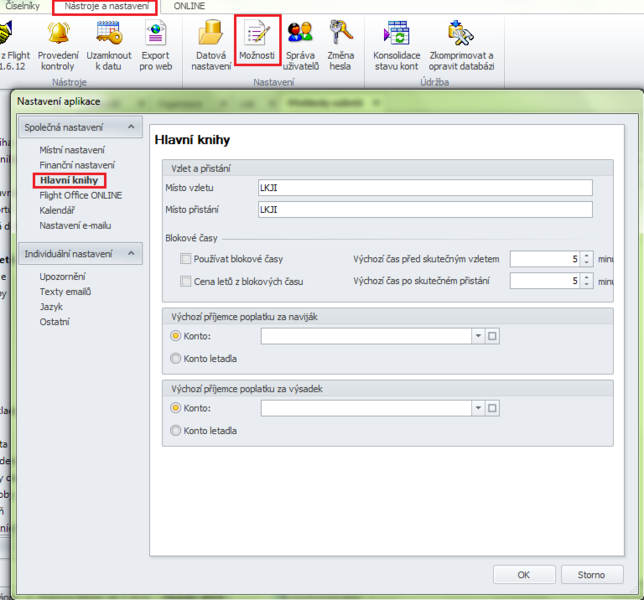Select Konto letadla radio for výsadek fee
The image size is (644, 600).
176,430
